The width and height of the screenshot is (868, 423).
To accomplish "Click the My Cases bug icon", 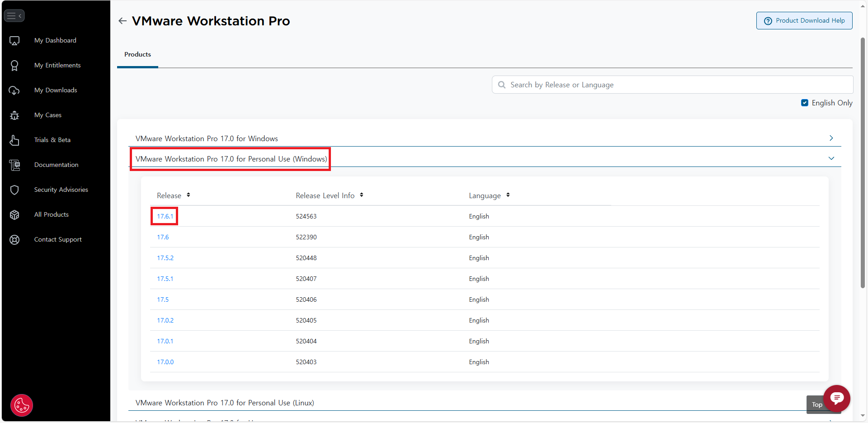I will 14,115.
